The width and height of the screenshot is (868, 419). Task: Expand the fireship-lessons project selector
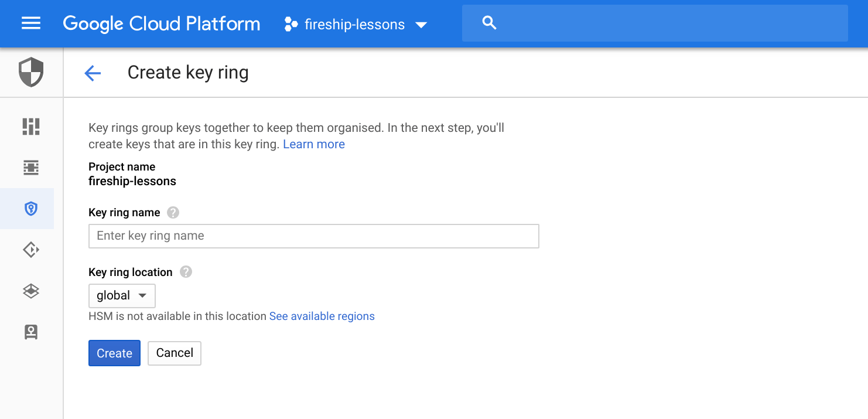point(356,25)
